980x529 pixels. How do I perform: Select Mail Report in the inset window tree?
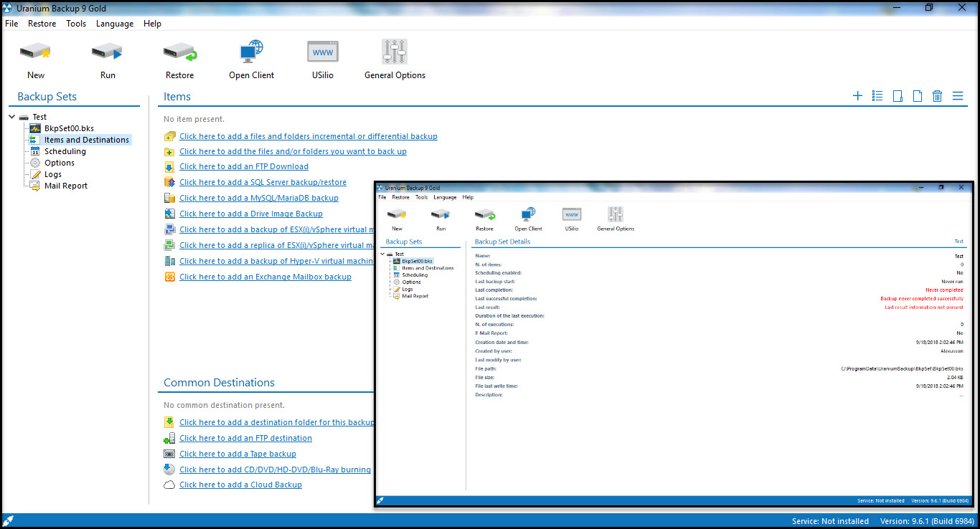415,296
